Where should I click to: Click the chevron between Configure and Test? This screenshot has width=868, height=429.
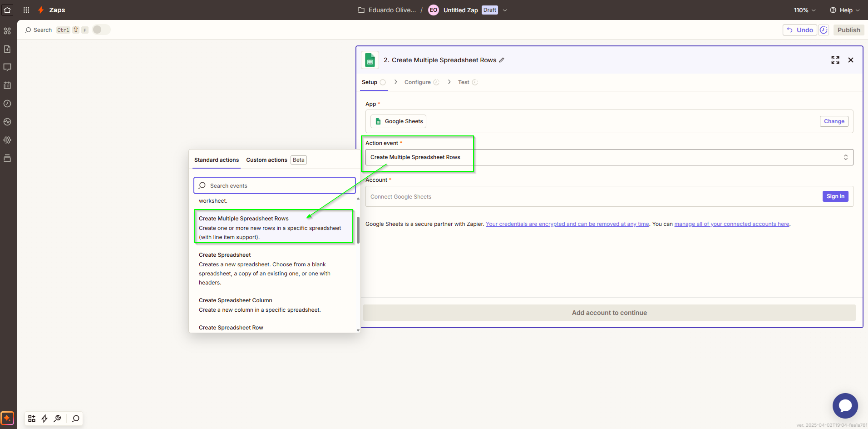[x=449, y=82]
